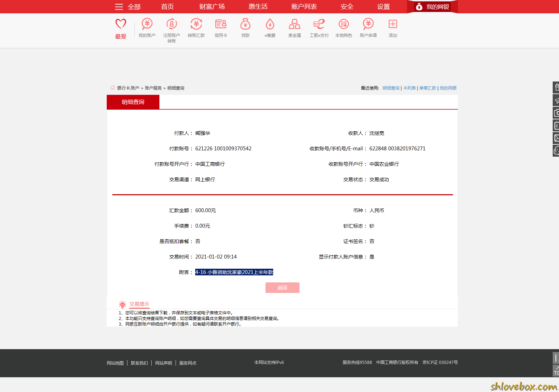Click footer link 网站地图
Image resolution: width=559 pixels, height=392 pixels.
(115, 363)
